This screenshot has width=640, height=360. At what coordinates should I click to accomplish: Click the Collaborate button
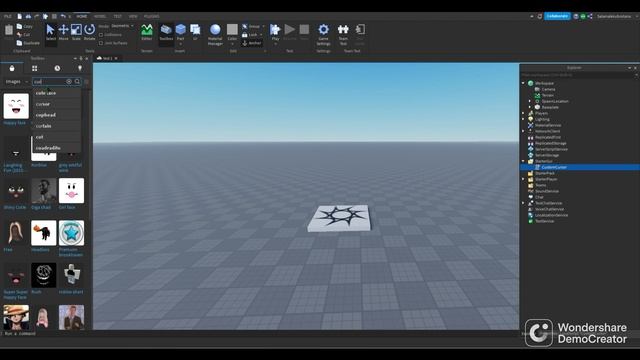point(557,16)
